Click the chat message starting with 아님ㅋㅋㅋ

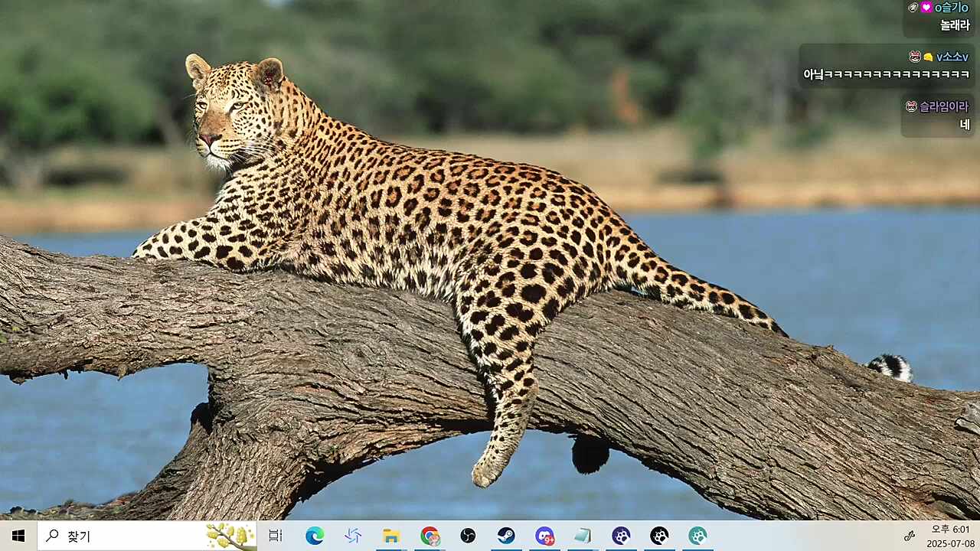tap(886, 74)
